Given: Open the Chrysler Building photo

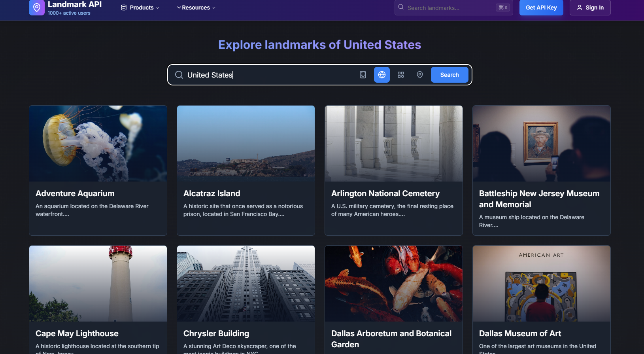Looking at the screenshot, I should point(246,284).
